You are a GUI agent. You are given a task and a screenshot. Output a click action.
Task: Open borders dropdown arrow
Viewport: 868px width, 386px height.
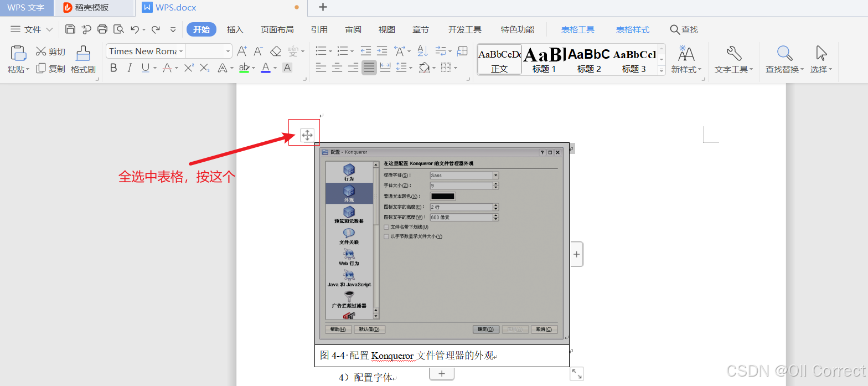[455, 69]
